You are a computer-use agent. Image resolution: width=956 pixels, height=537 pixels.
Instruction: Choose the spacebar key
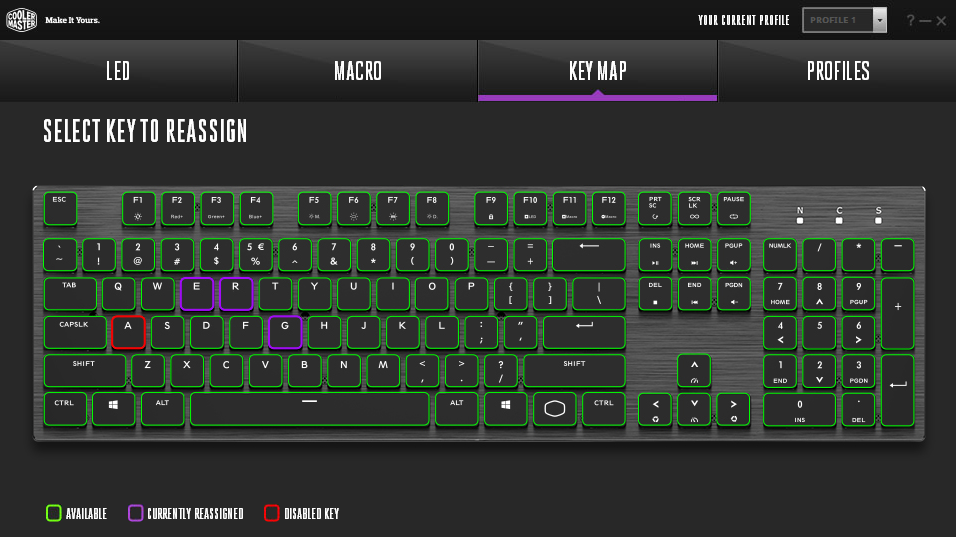(310, 409)
